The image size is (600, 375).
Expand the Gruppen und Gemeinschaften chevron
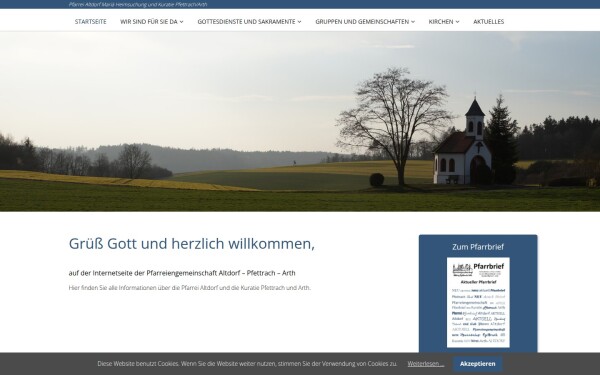coord(413,22)
